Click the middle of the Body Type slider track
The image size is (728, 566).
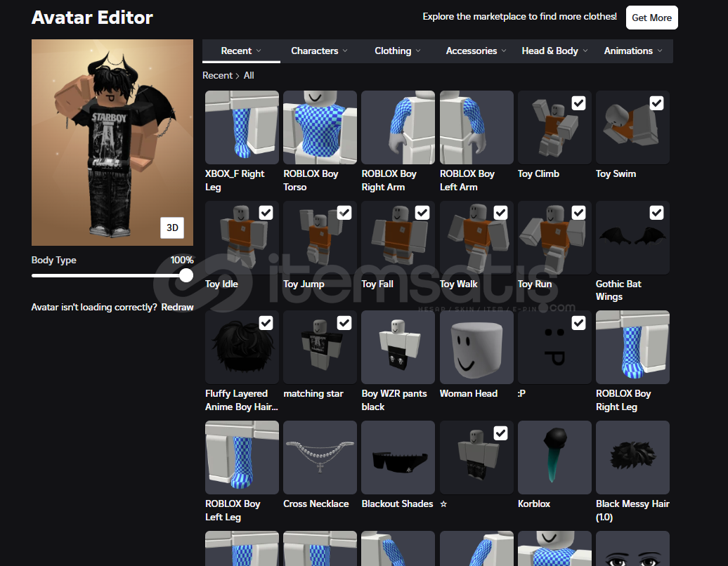tap(112, 275)
